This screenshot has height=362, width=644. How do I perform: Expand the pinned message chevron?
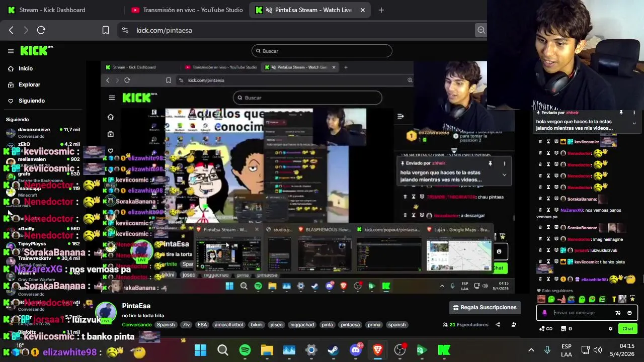tap(634, 123)
